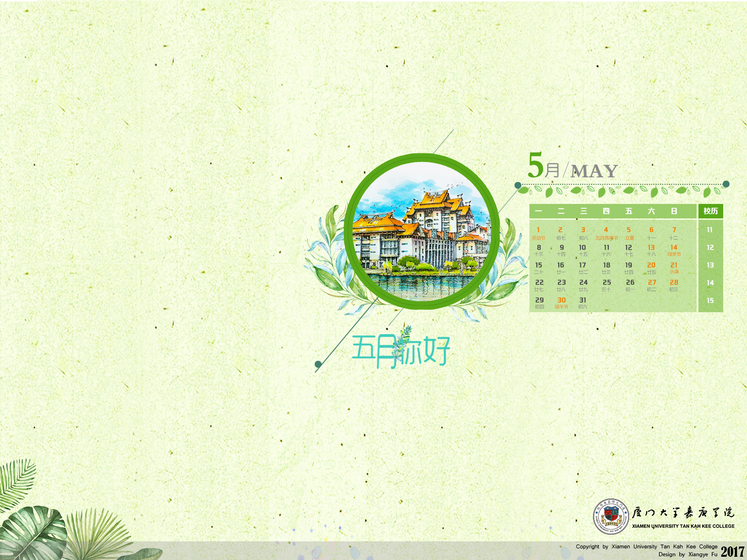Click Monday header 一
The height and width of the screenshot is (560, 747).
coord(539,211)
